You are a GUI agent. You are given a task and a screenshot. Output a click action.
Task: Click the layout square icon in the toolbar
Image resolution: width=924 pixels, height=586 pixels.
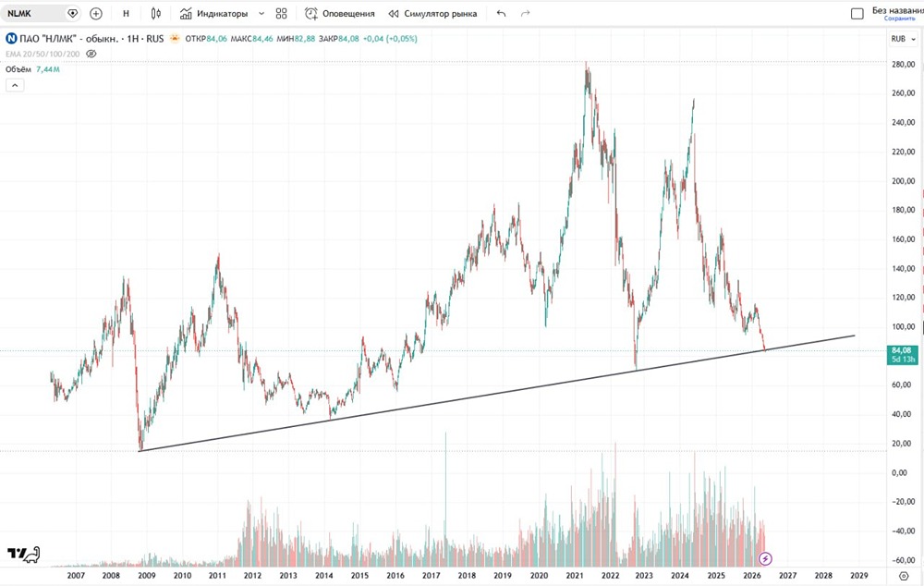pyautogui.click(x=857, y=13)
